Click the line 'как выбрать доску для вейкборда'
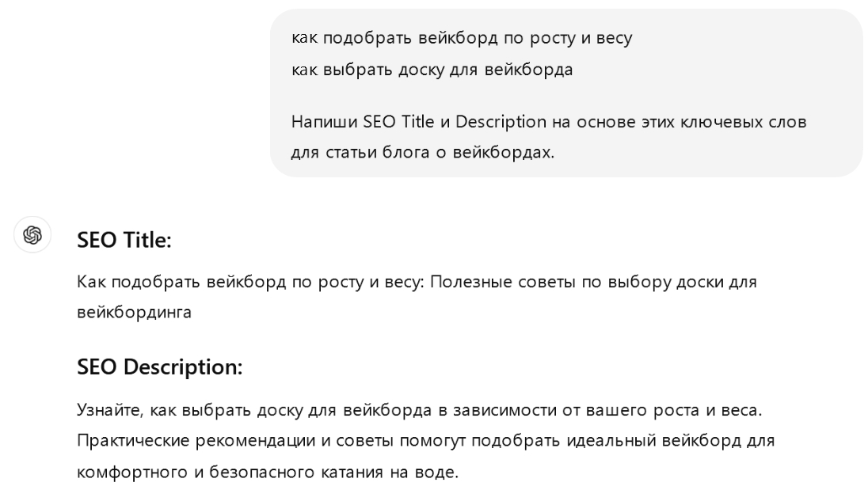This screenshot has height=490, width=868. (432, 70)
